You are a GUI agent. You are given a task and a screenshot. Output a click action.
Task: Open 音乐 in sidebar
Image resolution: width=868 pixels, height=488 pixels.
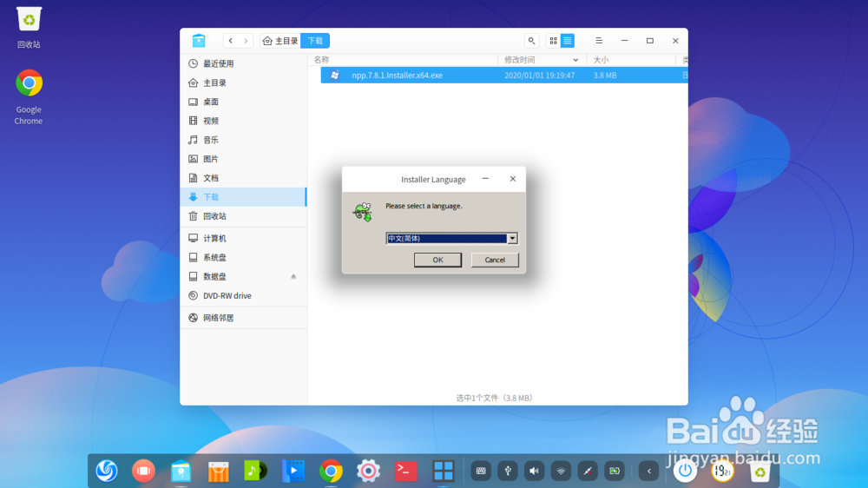click(244, 140)
